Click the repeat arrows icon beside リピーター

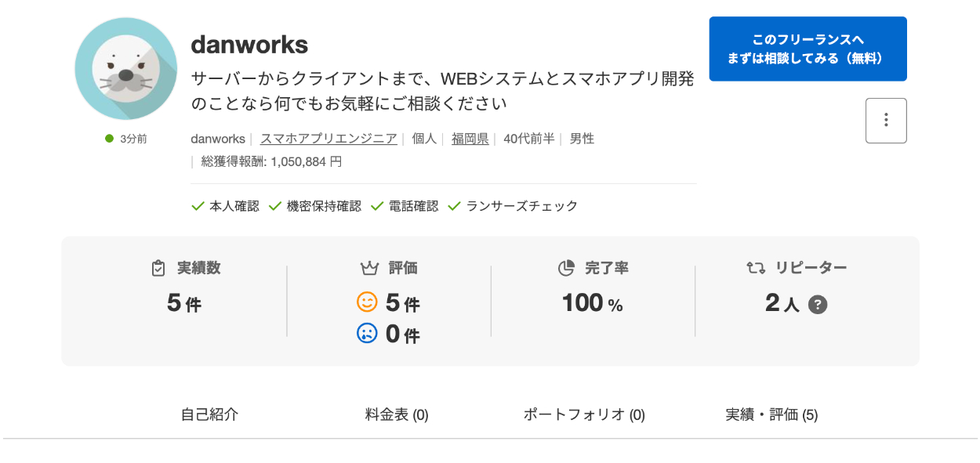pos(756,268)
